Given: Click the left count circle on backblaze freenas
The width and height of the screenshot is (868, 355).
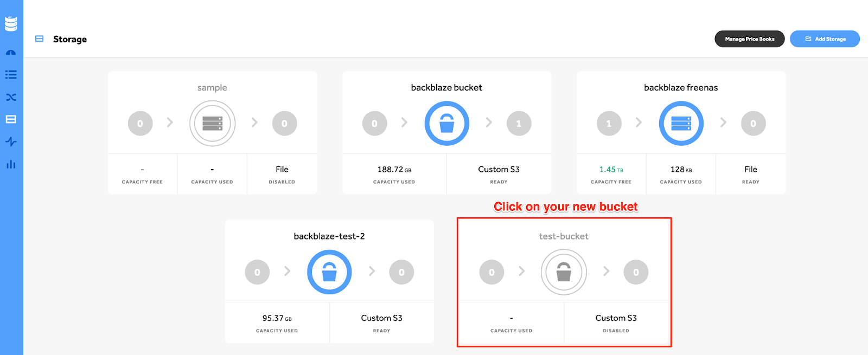Looking at the screenshot, I should 609,124.
